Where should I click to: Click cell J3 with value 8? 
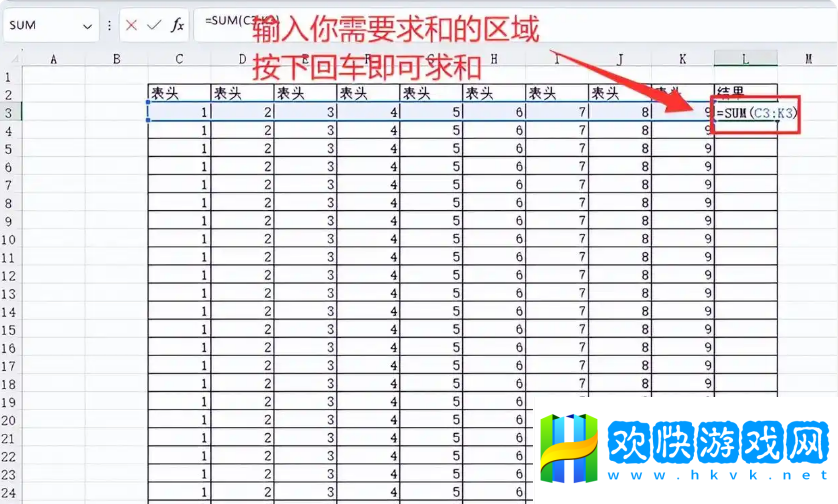tap(620, 112)
